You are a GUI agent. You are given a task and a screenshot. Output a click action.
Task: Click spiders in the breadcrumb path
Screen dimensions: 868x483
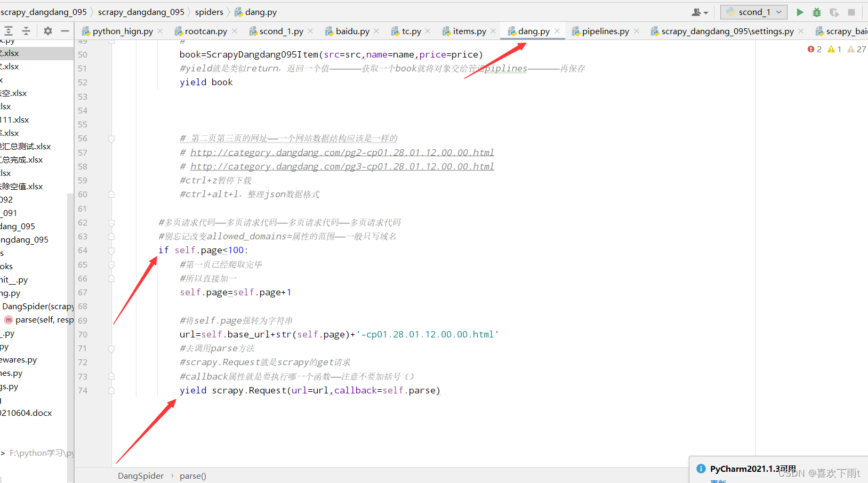209,12
